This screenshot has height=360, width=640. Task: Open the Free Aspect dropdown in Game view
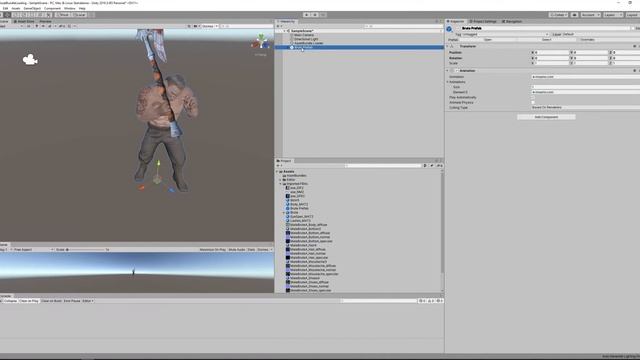[x=33, y=249]
